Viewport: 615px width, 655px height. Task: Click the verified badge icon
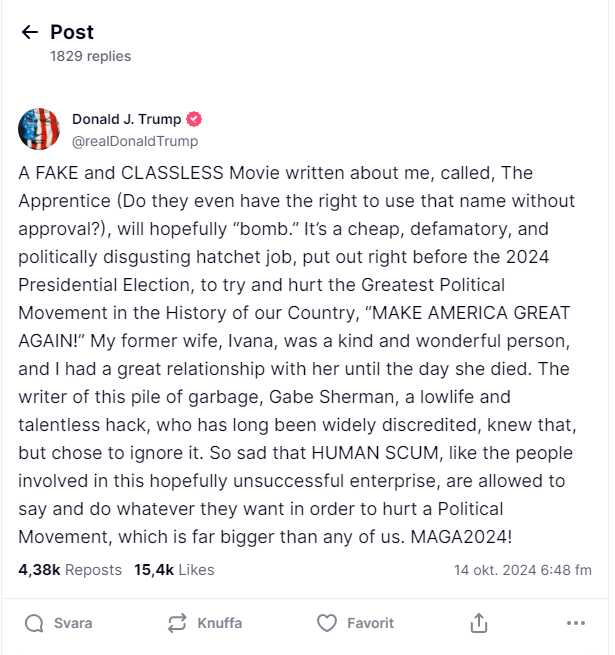(x=194, y=119)
